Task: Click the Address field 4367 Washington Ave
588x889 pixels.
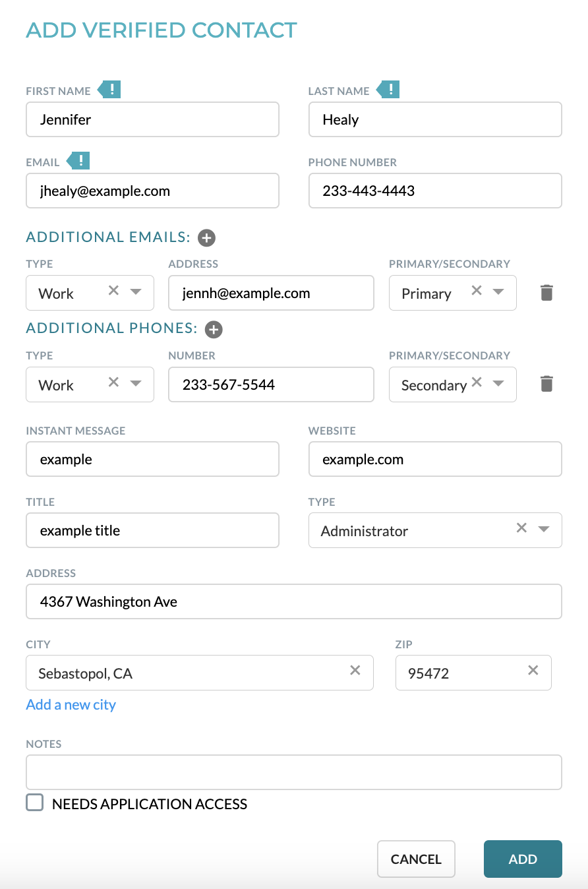Action: [x=294, y=601]
